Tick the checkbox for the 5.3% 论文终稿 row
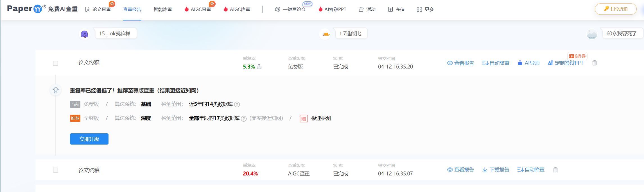 [x=55, y=63]
